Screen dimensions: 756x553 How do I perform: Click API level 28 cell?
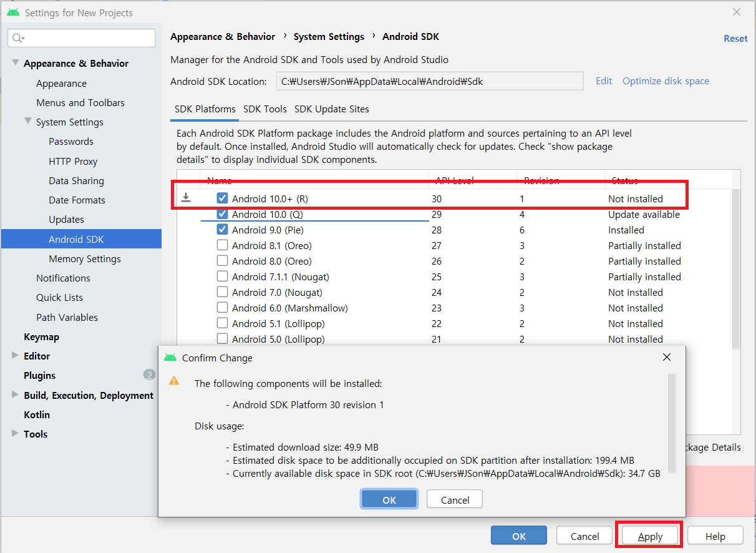pos(437,230)
